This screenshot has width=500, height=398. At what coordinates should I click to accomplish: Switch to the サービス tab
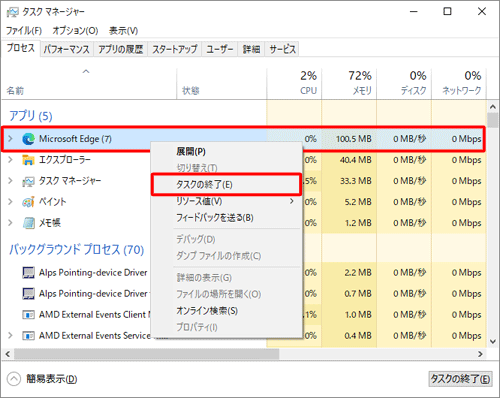282,49
